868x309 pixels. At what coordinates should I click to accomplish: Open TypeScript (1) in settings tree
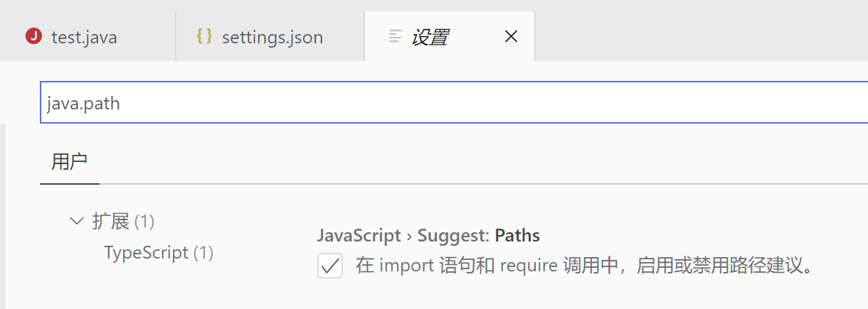159,252
